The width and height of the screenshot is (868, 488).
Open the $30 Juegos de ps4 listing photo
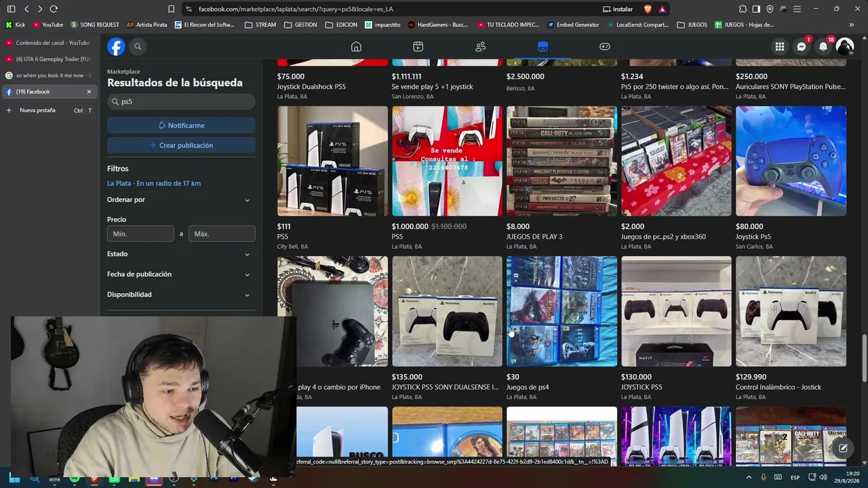(561, 311)
